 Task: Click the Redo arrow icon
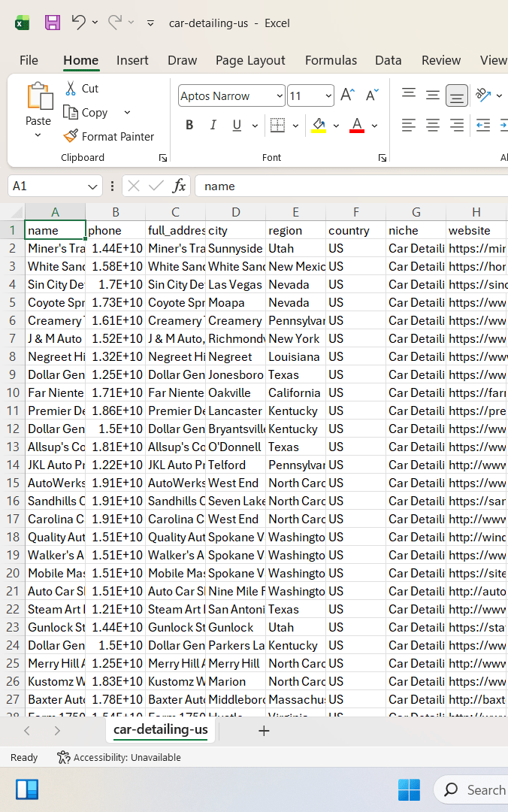[x=114, y=23]
